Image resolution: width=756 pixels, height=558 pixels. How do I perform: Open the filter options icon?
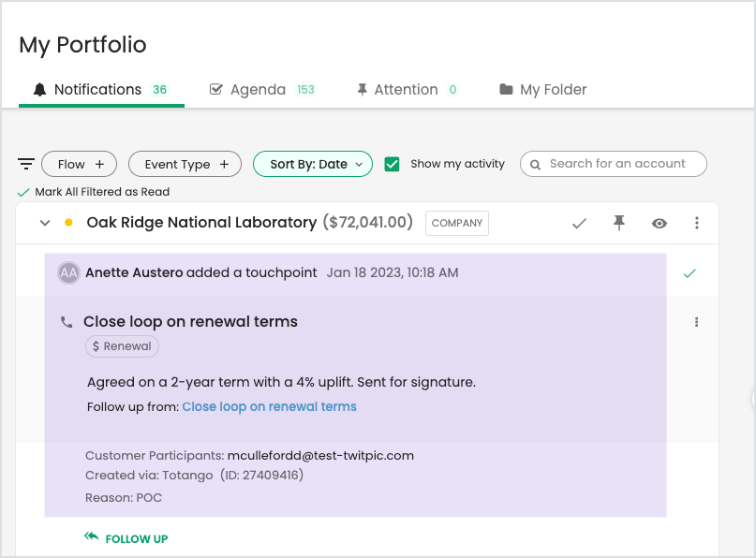(25, 163)
